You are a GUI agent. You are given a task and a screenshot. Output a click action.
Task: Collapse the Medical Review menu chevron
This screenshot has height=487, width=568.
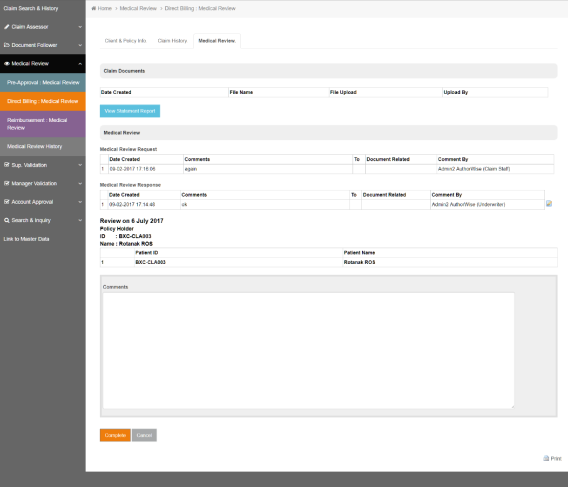80,64
